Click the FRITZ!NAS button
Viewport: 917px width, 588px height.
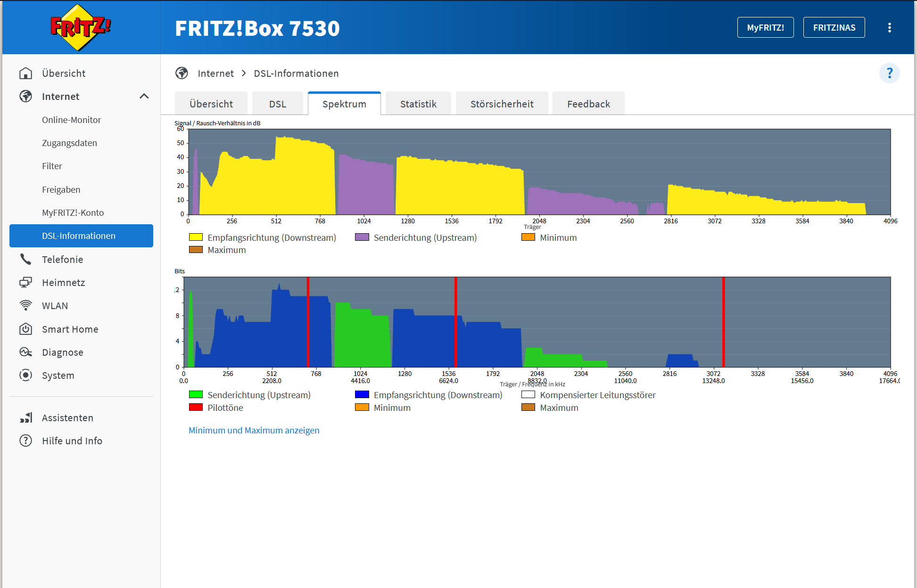pyautogui.click(x=834, y=28)
